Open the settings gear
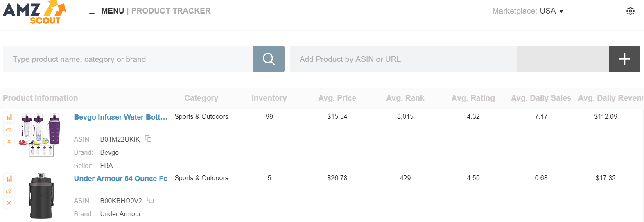The height and width of the screenshot is (222, 644). [x=630, y=11]
